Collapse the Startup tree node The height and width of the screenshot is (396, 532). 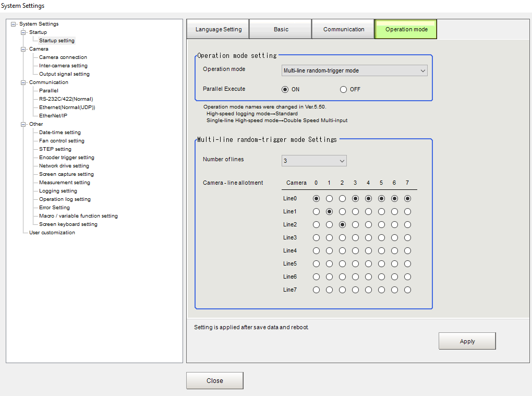click(x=23, y=32)
